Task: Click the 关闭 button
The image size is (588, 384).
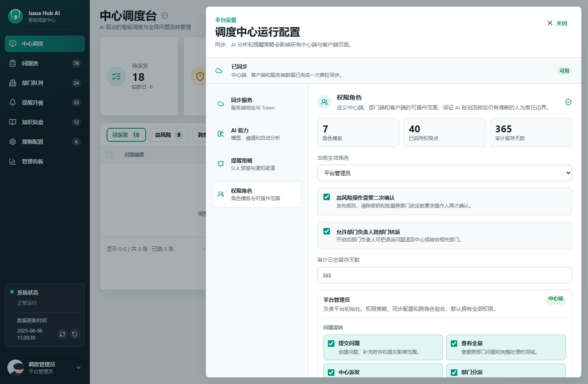Action: point(557,23)
